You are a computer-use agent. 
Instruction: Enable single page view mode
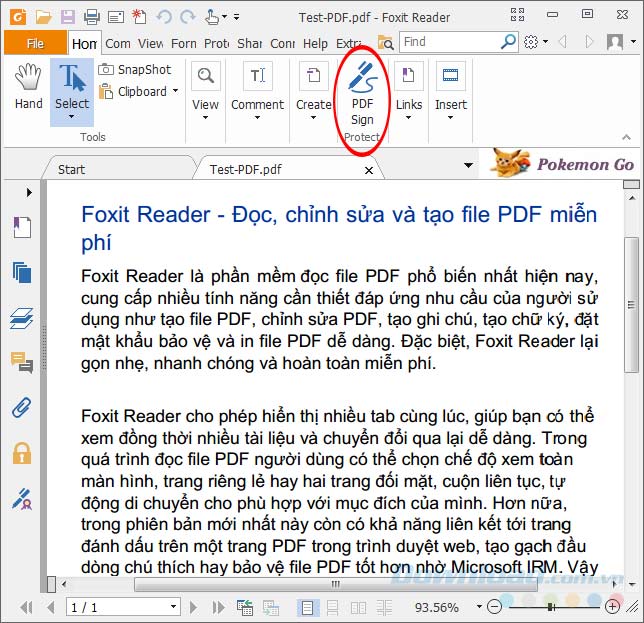[x=308, y=607]
